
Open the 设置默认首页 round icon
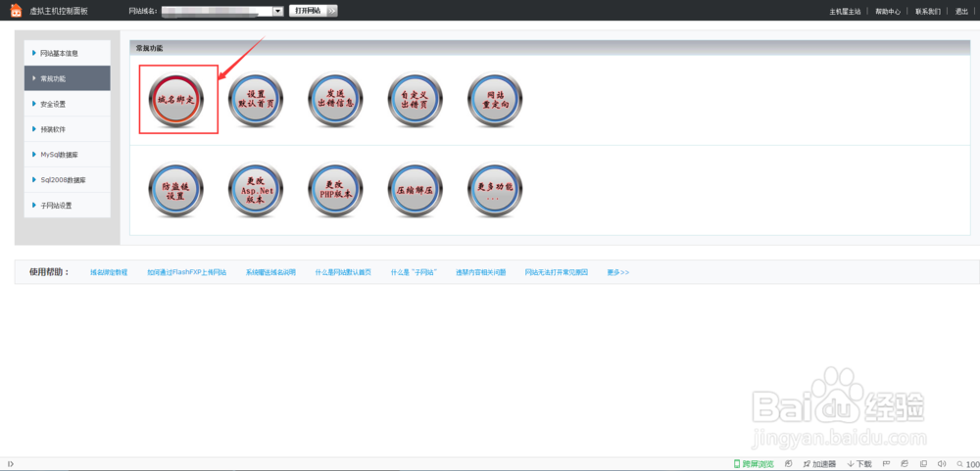tap(256, 99)
